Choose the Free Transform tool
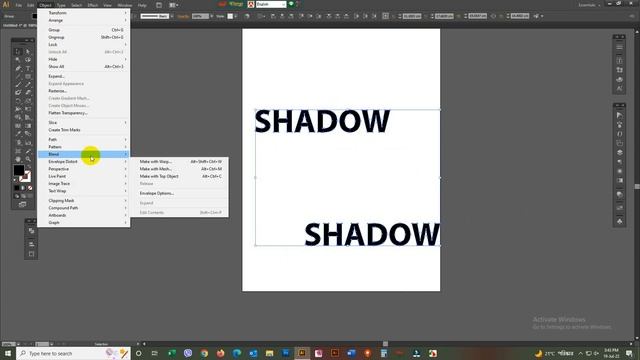This screenshot has height=360, width=640. 28,109
